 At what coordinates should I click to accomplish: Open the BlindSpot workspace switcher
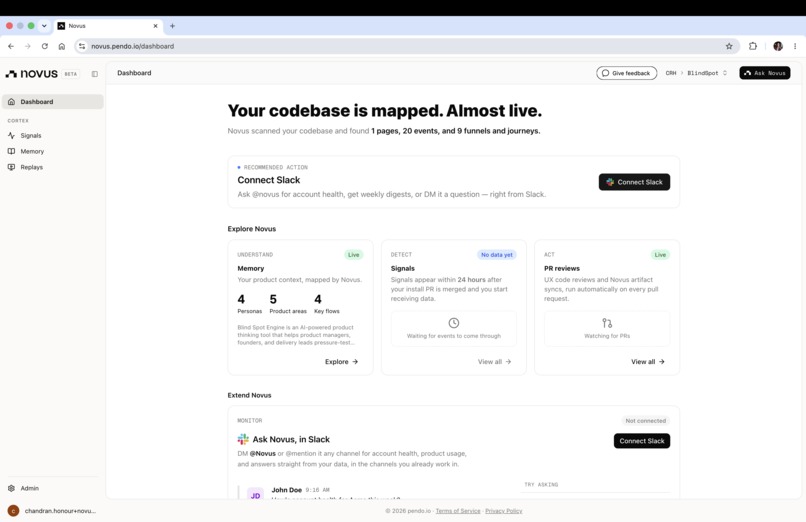coord(707,73)
